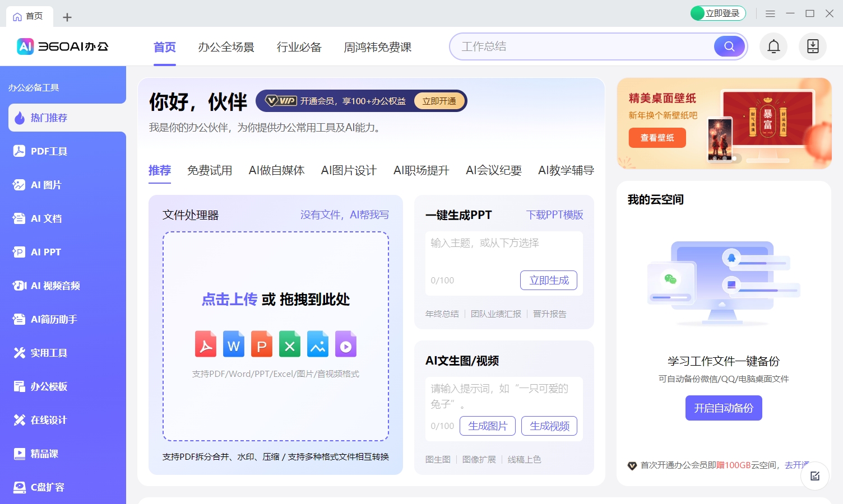
Task: Click 立即登录 login button
Action: pyautogui.click(x=718, y=13)
